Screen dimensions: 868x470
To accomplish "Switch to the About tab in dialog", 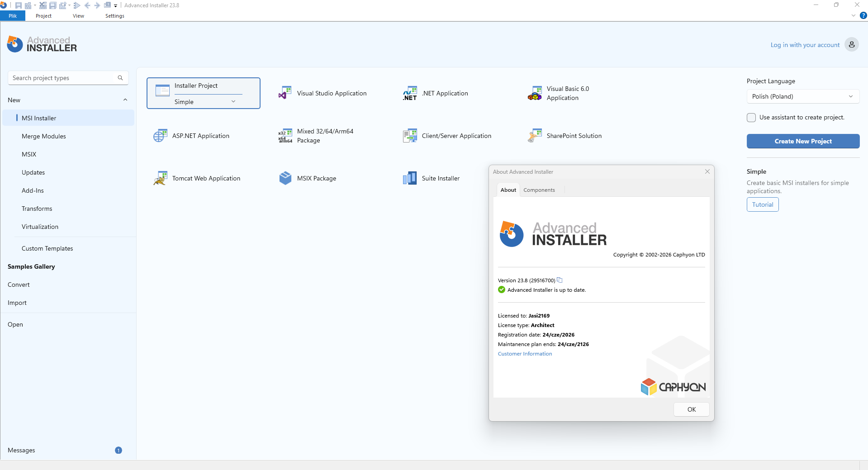I will pyautogui.click(x=508, y=190).
